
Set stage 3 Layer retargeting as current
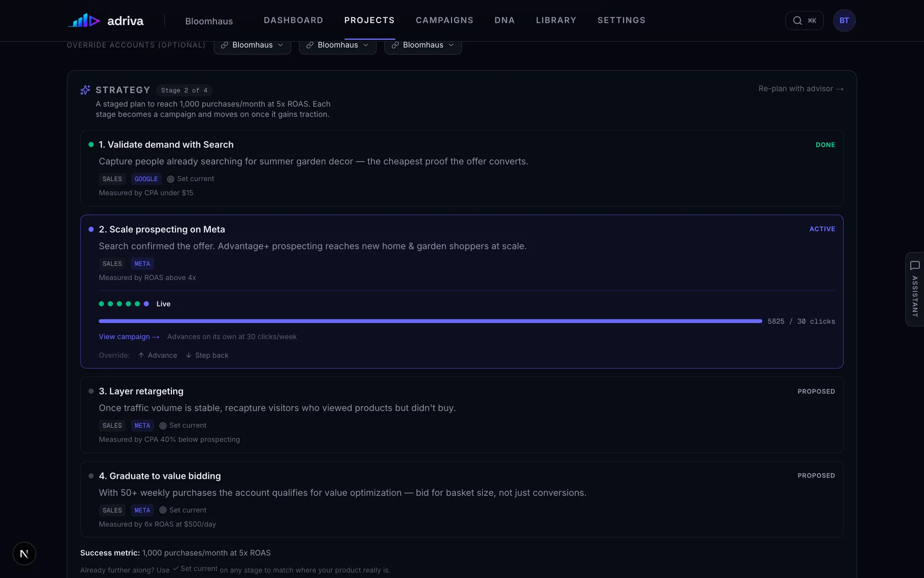pyautogui.click(x=183, y=425)
